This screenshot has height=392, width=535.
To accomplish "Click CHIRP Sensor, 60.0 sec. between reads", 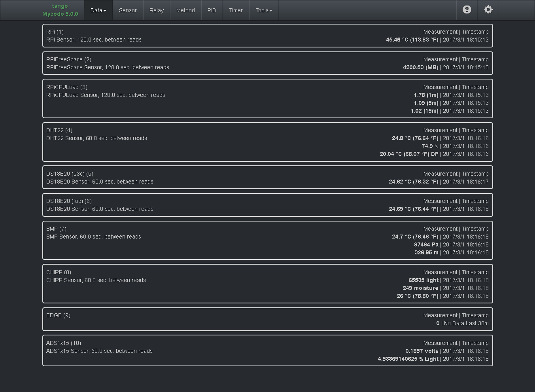I will pyautogui.click(x=96, y=280).
